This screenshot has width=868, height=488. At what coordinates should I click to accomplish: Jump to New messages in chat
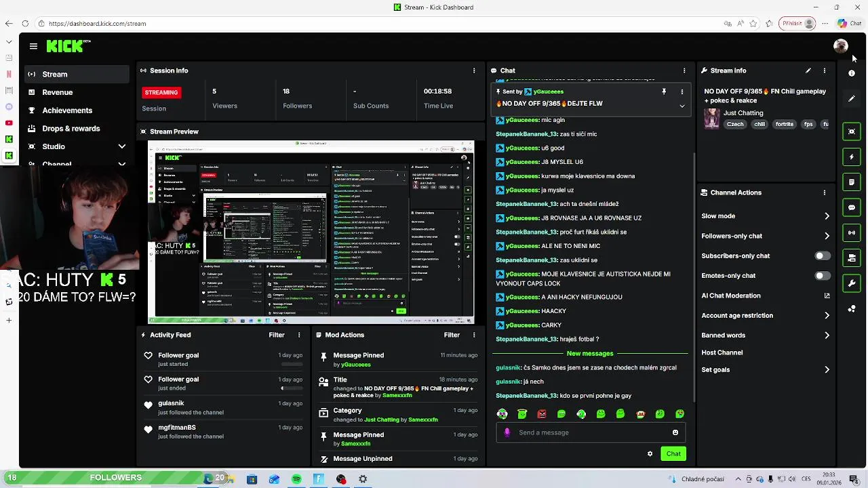(590, 354)
